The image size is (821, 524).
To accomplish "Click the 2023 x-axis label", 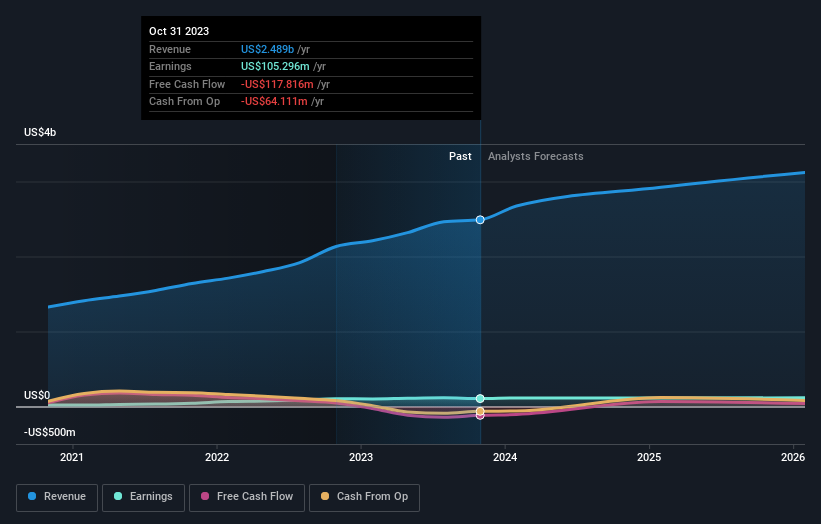I will coord(361,457).
